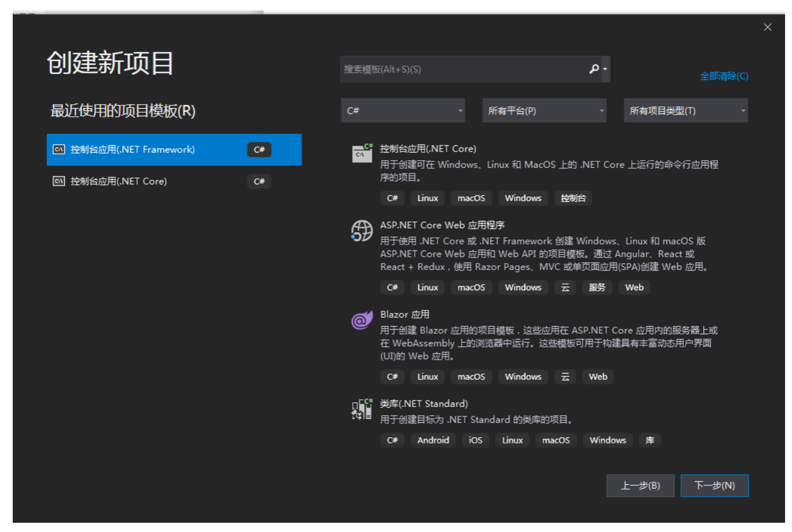Click the 库 tag under 类库(.NET Standard)

tap(650, 441)
